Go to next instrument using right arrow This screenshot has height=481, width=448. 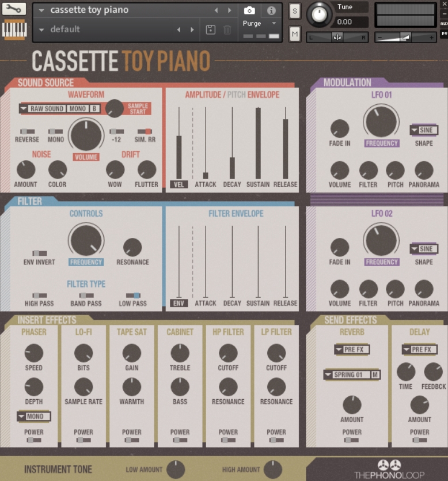[229, 10]
